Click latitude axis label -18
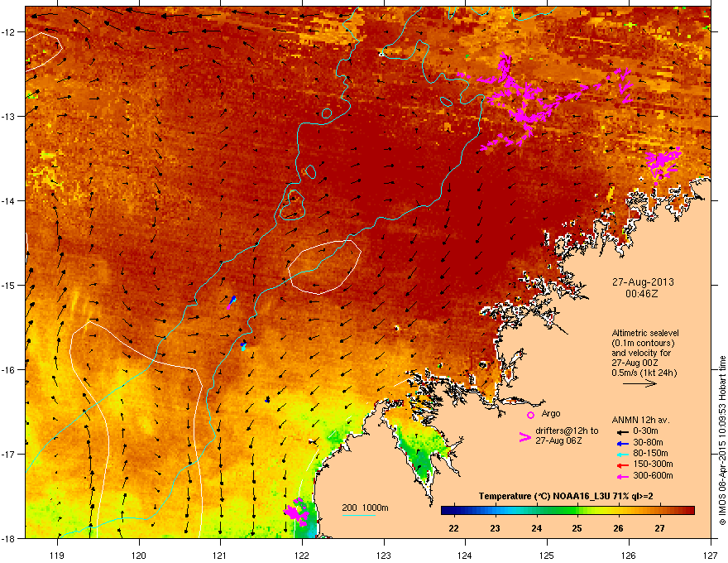Screen dimensions: 728x563 [10, 538]
